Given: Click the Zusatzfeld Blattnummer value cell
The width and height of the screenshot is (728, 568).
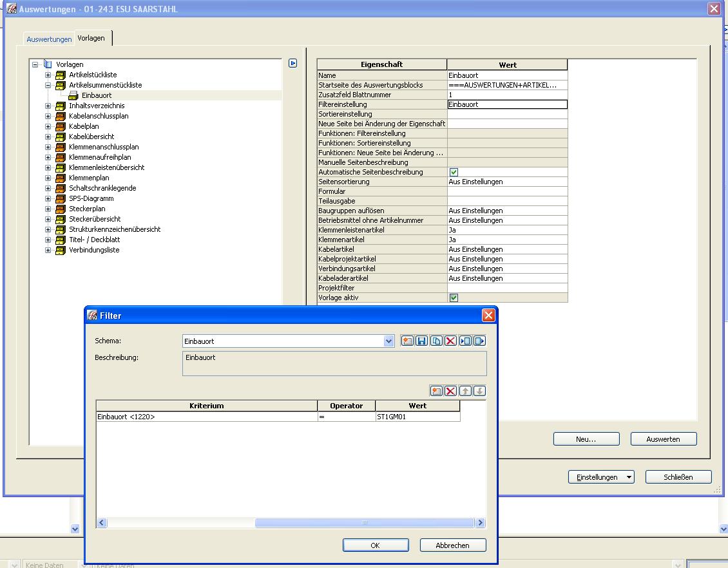Looking at the screenshot, I should (x=507, y=95).
